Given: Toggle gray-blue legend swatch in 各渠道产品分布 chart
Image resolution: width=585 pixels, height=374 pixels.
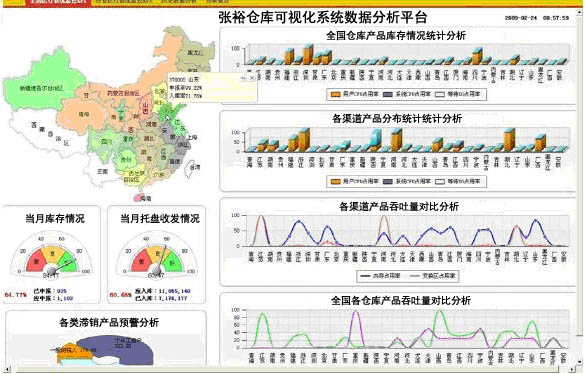Looking at the screenshot, I should 387,181.
